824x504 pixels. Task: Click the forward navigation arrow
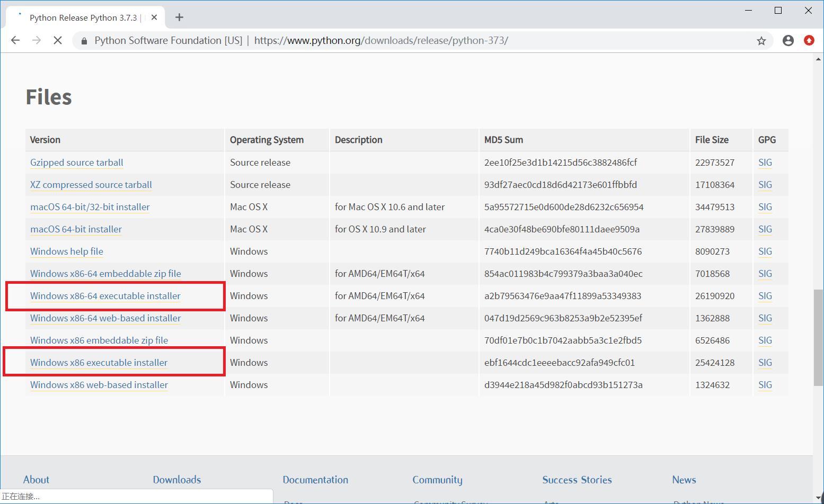(x=37, y=40)
